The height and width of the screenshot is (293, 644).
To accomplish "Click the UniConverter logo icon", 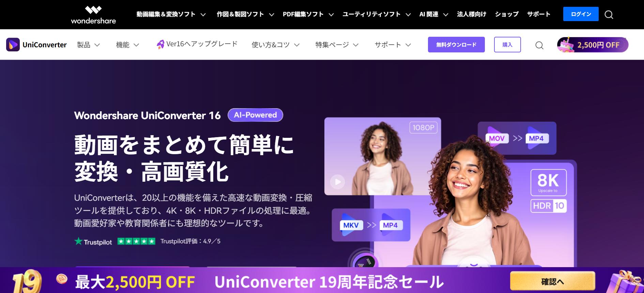I will coord(13,45).
